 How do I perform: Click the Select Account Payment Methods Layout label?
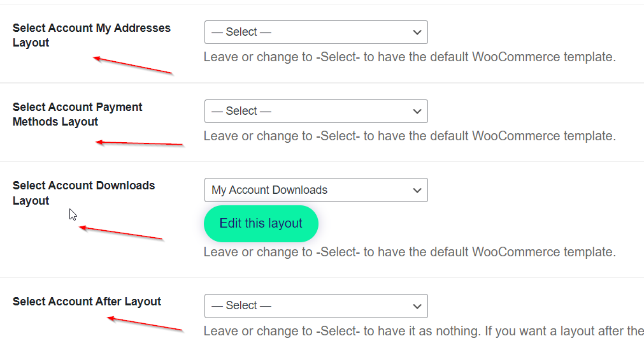click(x=77, y=115)
